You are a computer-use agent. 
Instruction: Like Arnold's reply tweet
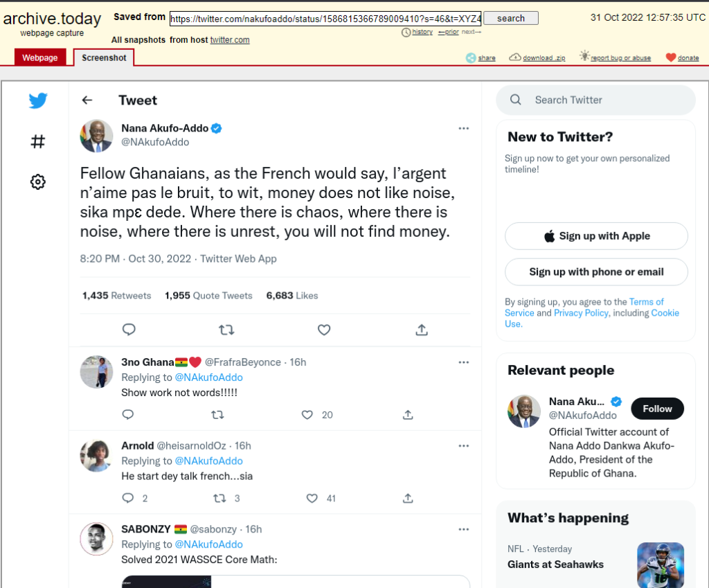tap(312, 498)
